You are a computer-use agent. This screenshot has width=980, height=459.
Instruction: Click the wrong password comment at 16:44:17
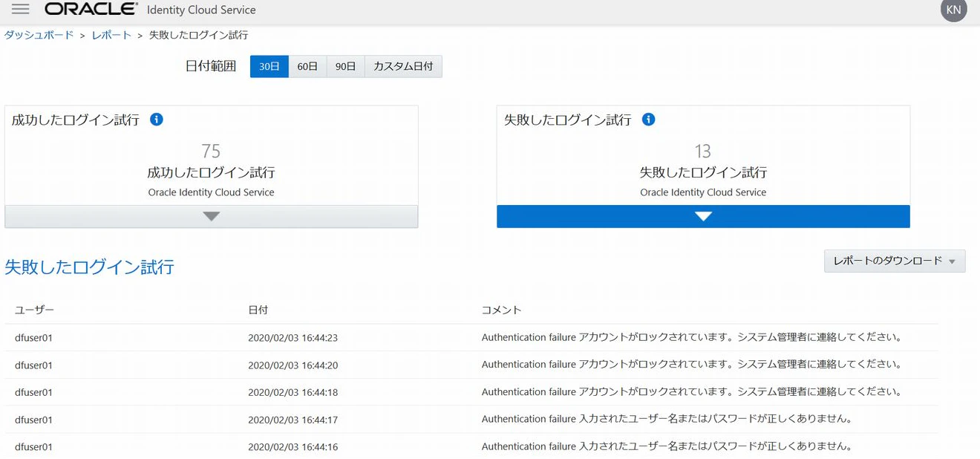click(x=667, y=419)
